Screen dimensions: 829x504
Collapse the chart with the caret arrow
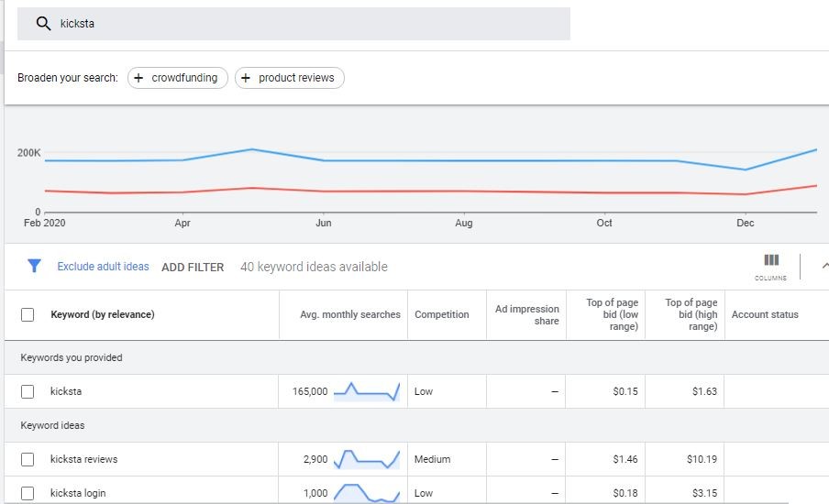tap(824, 266)
